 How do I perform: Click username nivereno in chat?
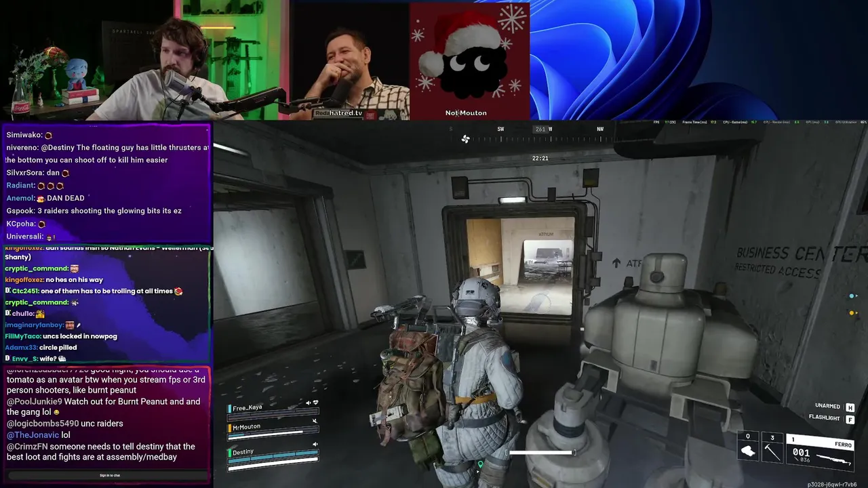click(x=22, y=148)
